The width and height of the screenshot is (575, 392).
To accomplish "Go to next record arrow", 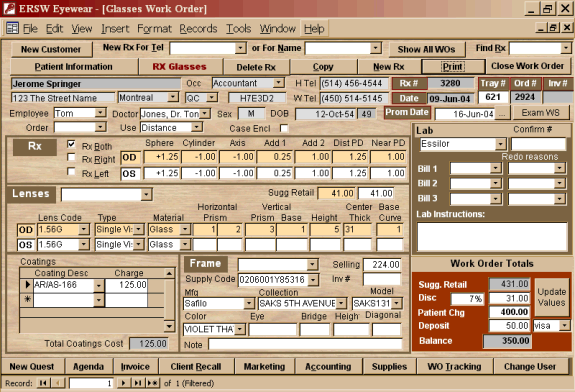I will click(124, 383).
